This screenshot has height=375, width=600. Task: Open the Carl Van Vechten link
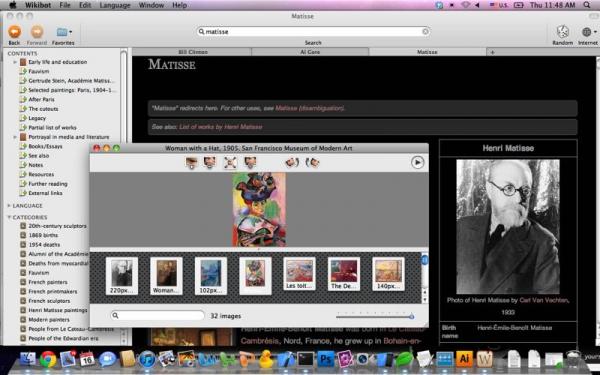click(543, 300)
